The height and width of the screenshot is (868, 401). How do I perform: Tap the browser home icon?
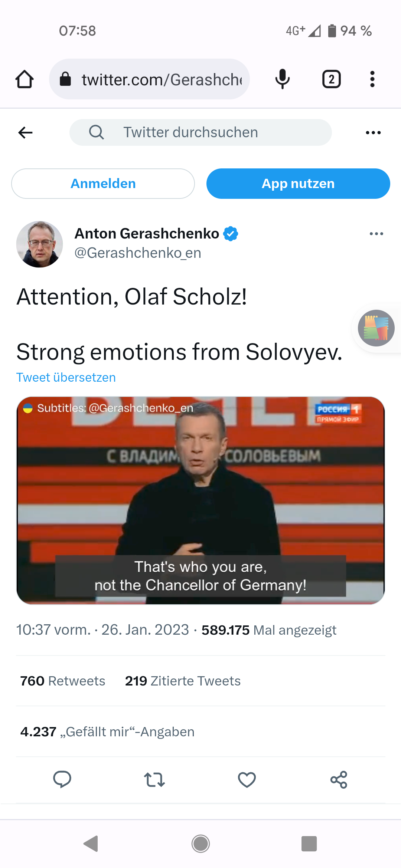[x=25, y=79]
